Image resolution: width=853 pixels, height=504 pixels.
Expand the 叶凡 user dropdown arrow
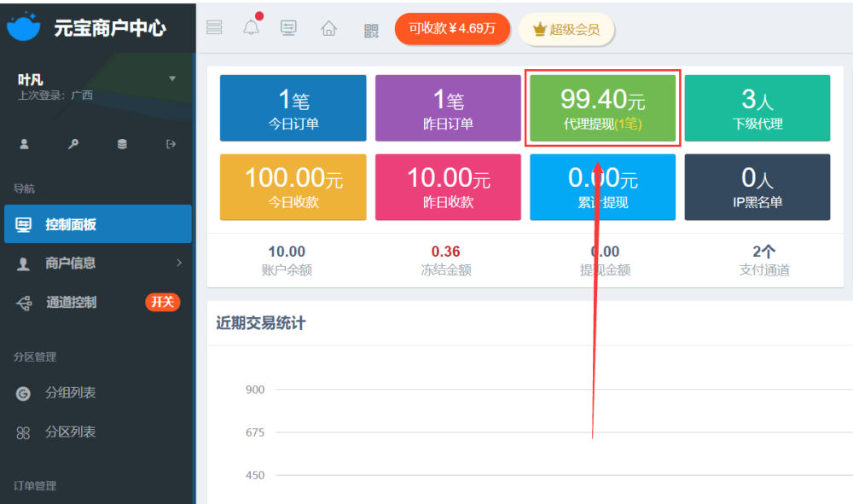pyautogui.click(x=173, y=78)
